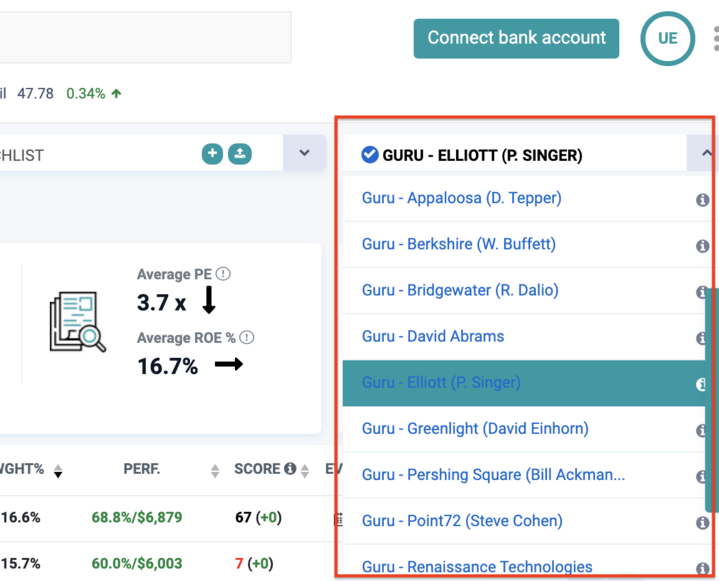Click the 47.78 ticker price
The height and width of the screenshot is (581, 719).
pyautogui.click(x=35, y=94)
